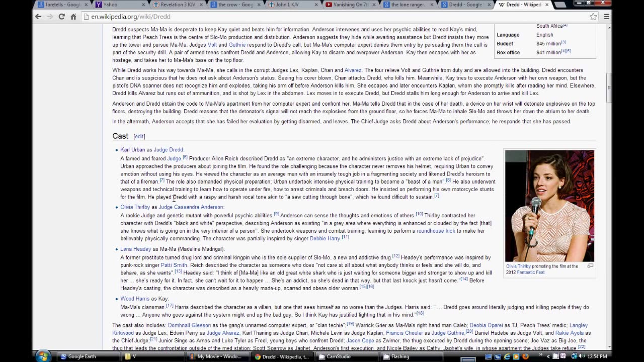Click the browser forward arrow
Screen dimensions: 644x362
click(x=50, y=17)
